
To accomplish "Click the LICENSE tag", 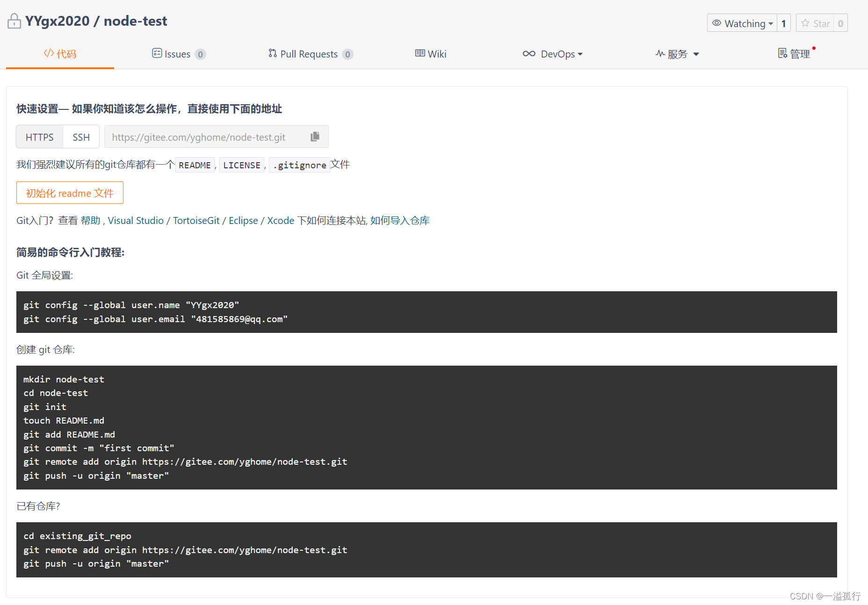I will [241, 165].
